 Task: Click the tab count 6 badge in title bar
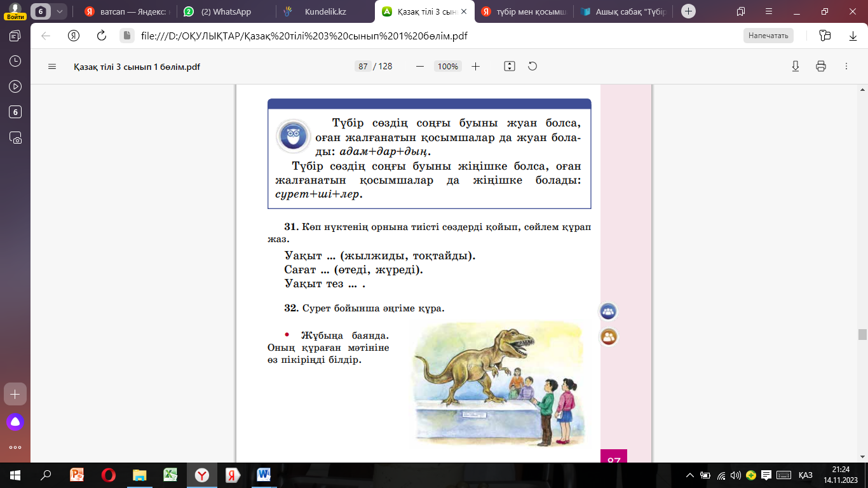click(41, 11)
